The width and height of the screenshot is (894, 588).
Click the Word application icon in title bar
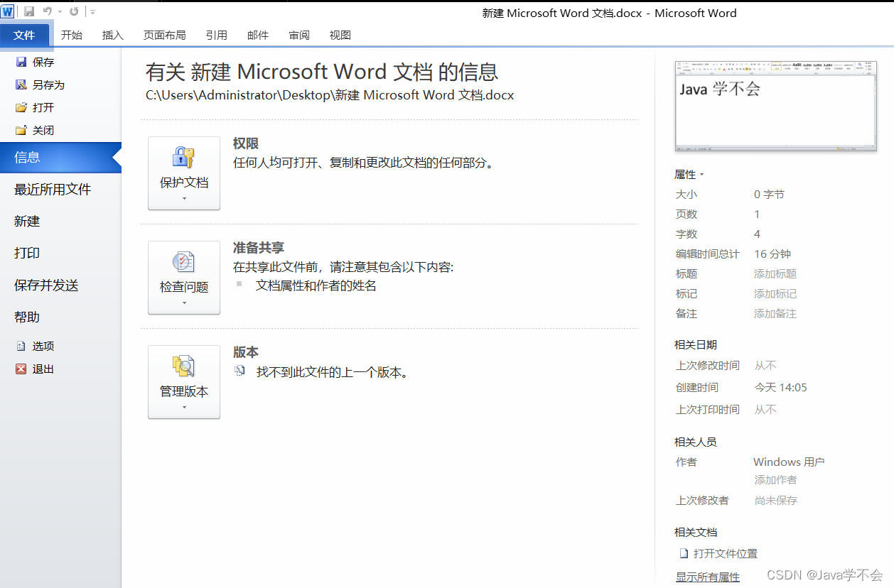tap(7, 11)
